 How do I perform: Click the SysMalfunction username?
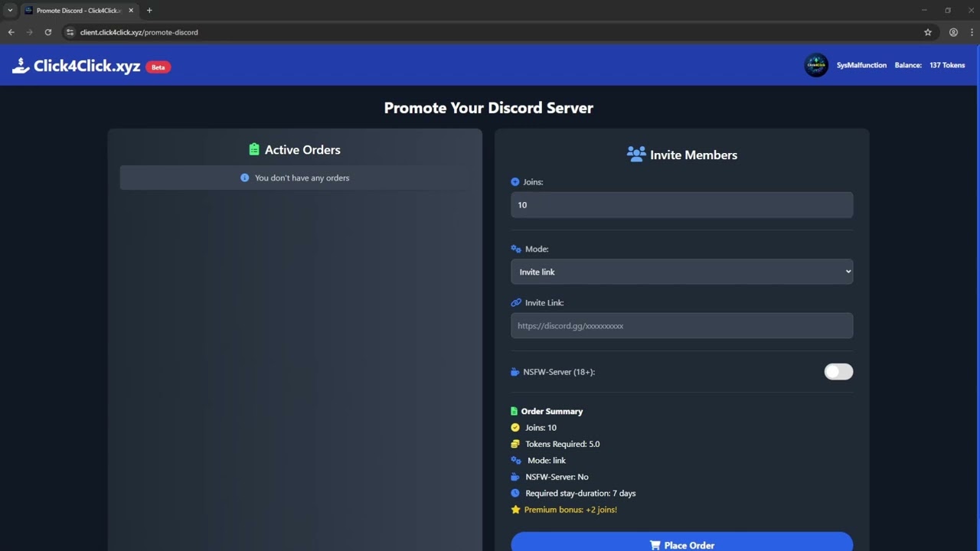pos(861,65)
